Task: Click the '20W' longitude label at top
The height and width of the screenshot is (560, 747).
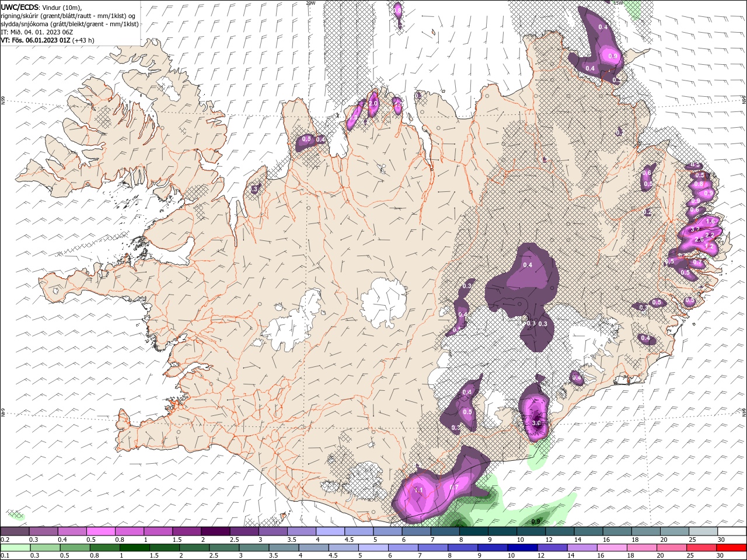Action: (310, 3)
